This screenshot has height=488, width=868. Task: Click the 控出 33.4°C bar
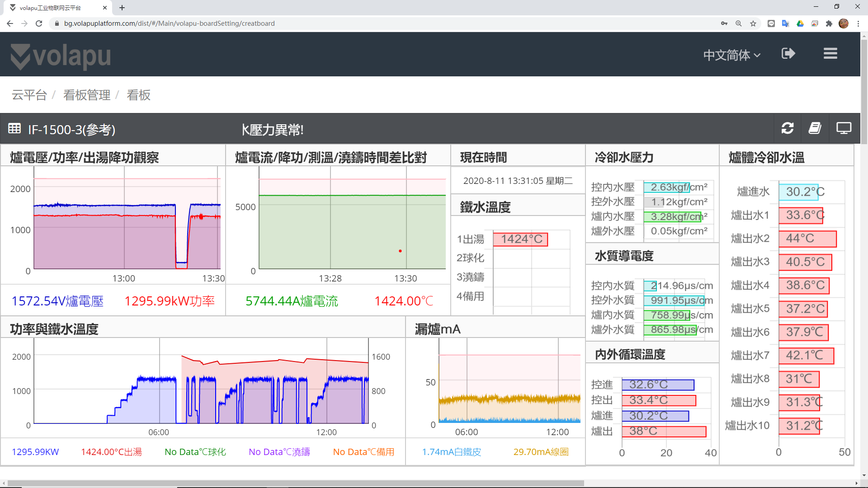tap(659, 400)
